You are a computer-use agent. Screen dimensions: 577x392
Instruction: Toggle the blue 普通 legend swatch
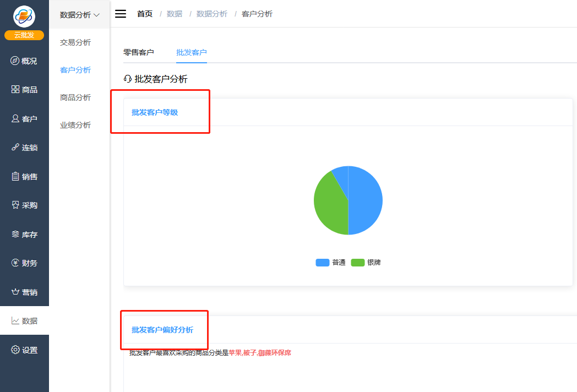[x=322, y=263]
